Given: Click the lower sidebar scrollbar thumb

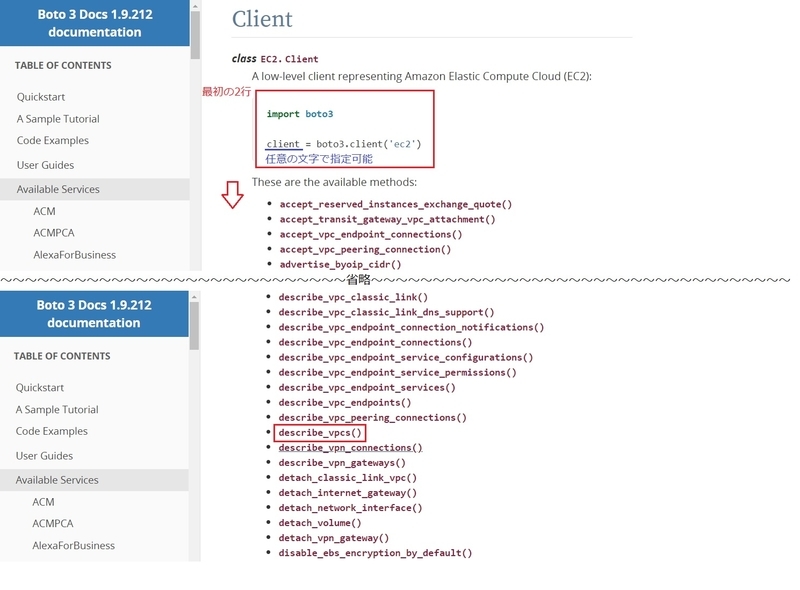Looking at the screenshot, I should point(194,326).
